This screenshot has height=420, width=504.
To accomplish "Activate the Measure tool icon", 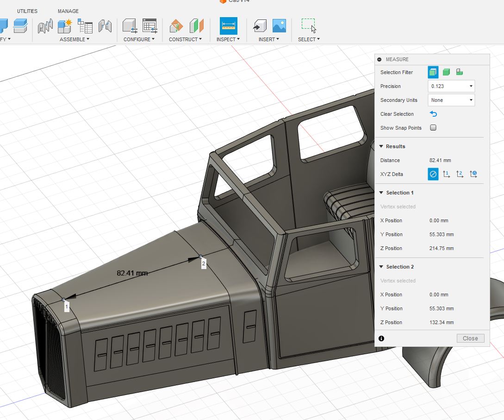I will point(229,26).
